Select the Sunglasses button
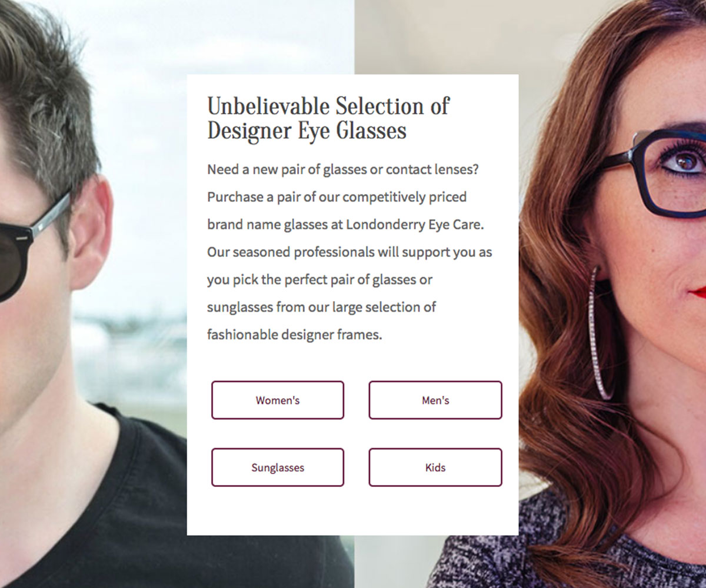Image resolution: width=706 pixels, height=588 pixels. pos(278,468)
